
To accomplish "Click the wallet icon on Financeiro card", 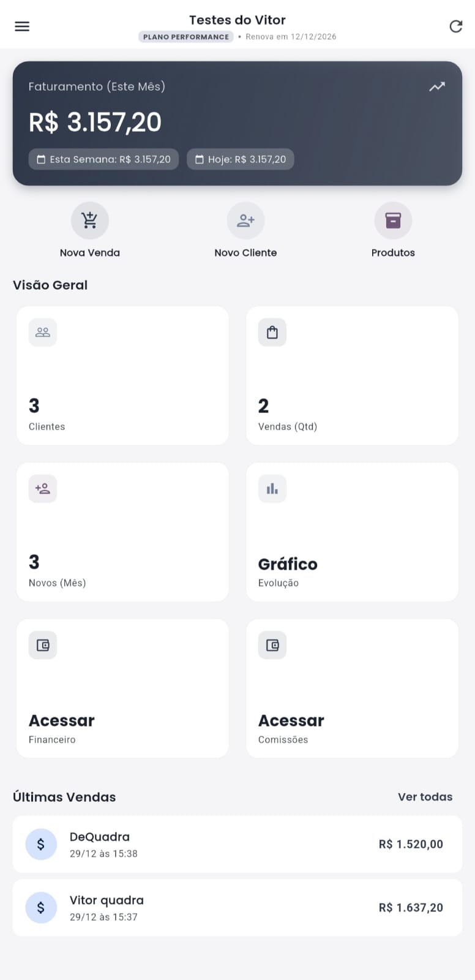I will 43,645.
